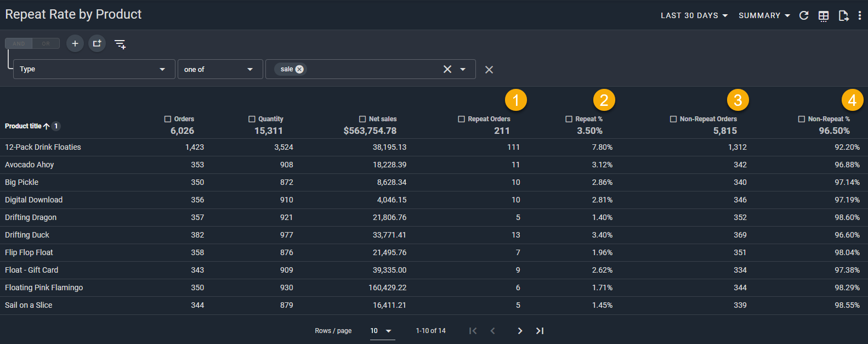Remove the sale chip from filter
This screenshot has height=344, width=868.
point(299,69)
